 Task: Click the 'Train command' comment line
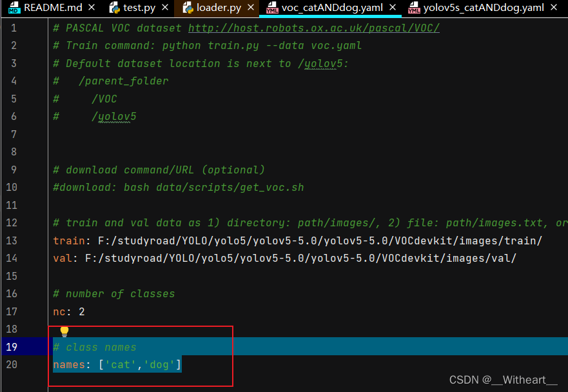[207, 46]
